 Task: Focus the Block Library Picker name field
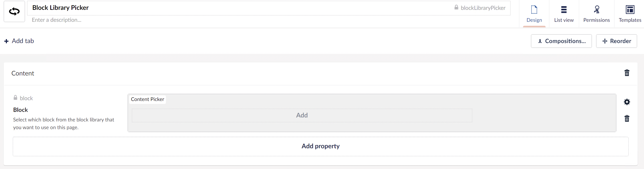(239, 8)
